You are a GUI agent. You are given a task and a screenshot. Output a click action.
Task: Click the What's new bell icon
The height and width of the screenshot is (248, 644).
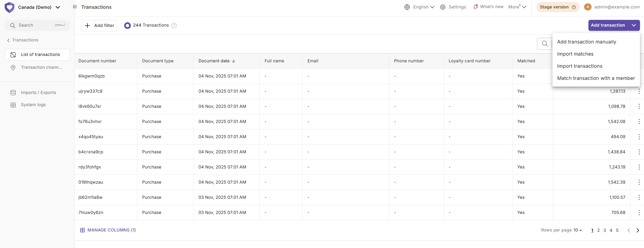(x=475, y=7)
